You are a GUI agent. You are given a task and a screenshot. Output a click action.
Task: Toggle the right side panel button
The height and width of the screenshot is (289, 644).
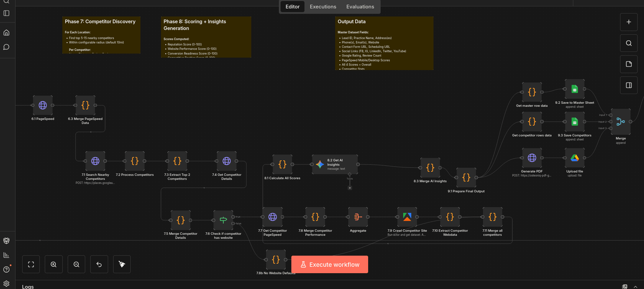click(x=629, y=85)
